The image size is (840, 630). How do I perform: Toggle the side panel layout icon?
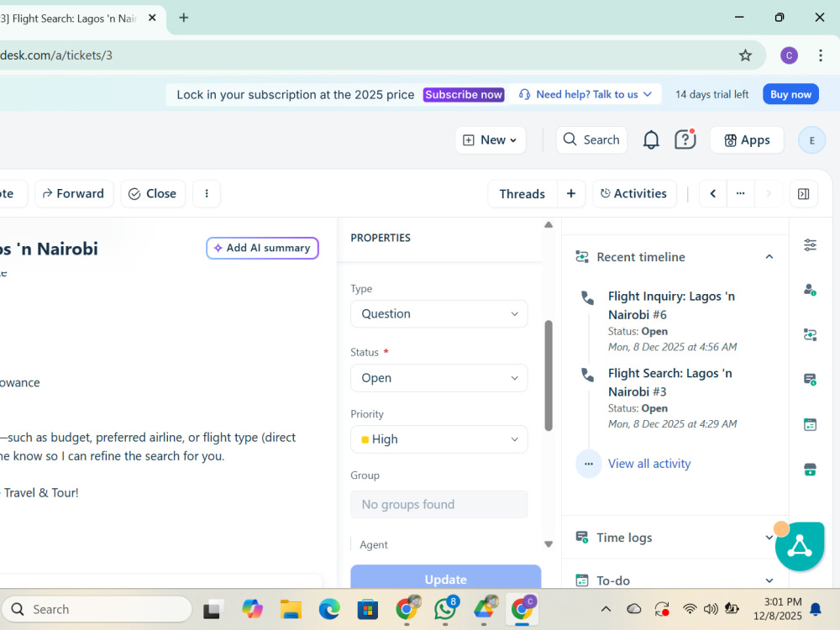coord(804,194)
